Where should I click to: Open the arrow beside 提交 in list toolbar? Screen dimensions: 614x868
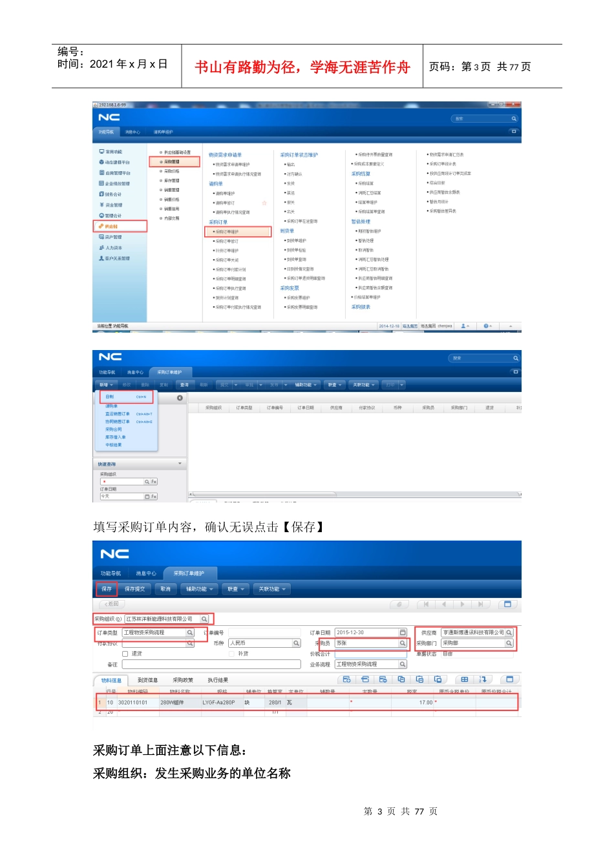click(x=236, y=385)
